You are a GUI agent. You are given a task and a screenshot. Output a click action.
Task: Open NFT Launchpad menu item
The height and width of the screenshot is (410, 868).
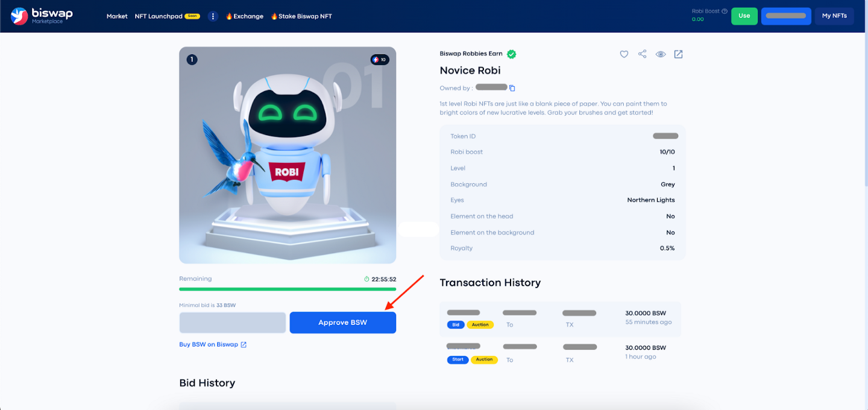point(159,16)
